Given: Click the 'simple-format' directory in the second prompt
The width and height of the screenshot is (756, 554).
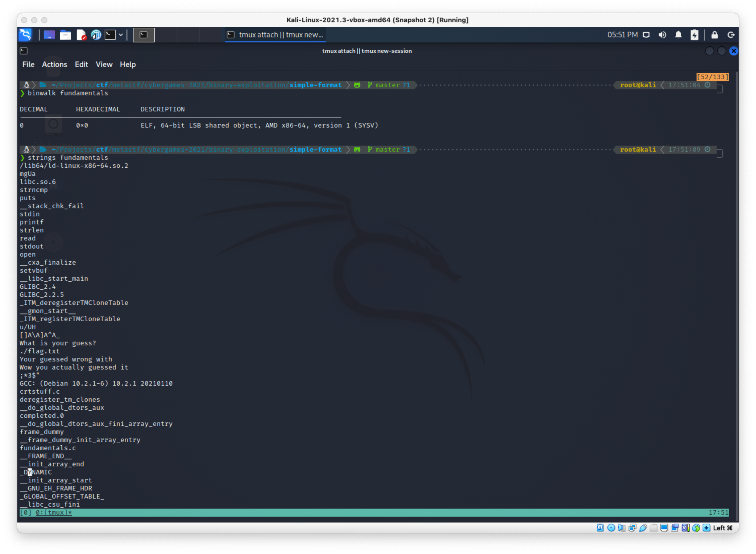Looking at the screenshot, I should tap(316, 149).
